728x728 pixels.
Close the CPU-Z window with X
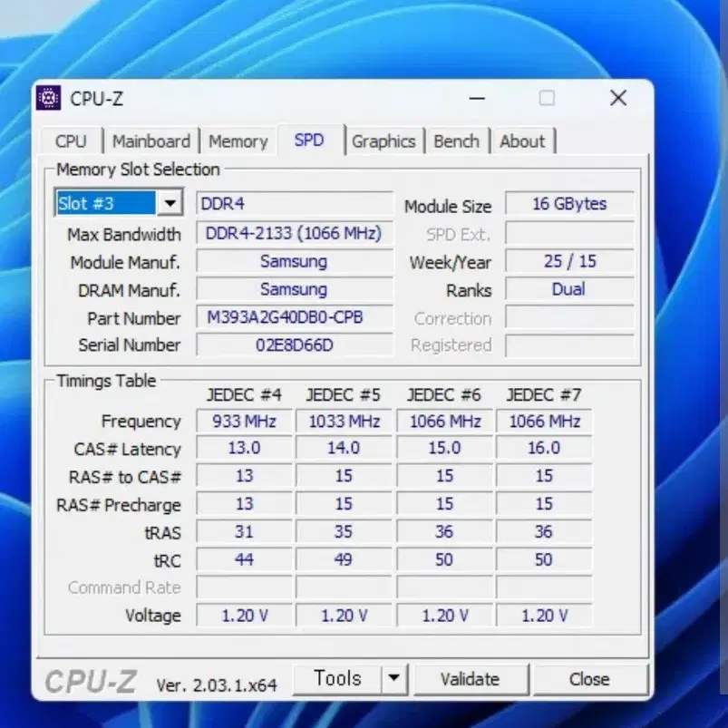point(618,99)
